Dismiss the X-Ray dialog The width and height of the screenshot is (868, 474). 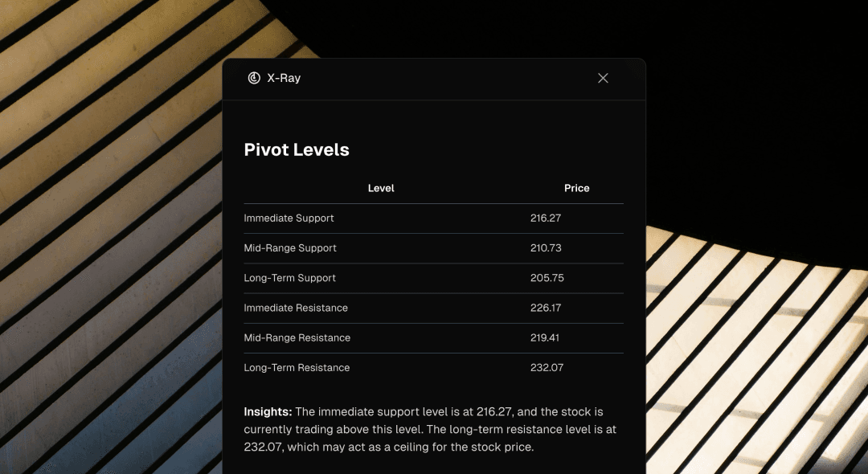pyautogui.click(x=603, y=78)
